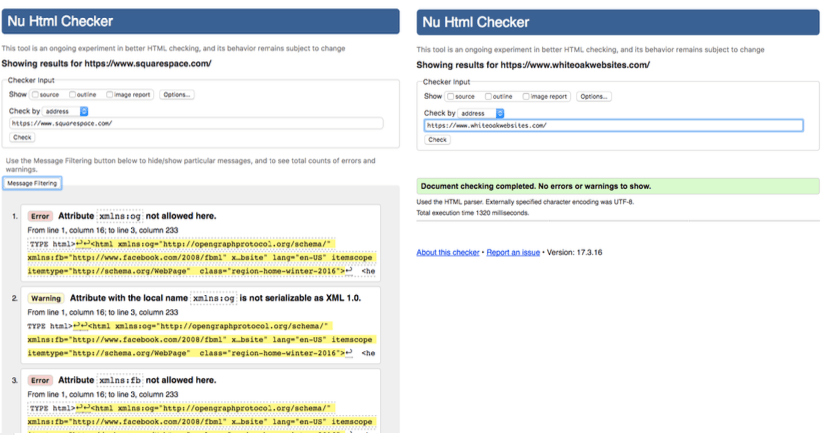Click Warning badge for xmlns:og message
The height and width of the screenshot is (435, 826).
click(46, 298)
